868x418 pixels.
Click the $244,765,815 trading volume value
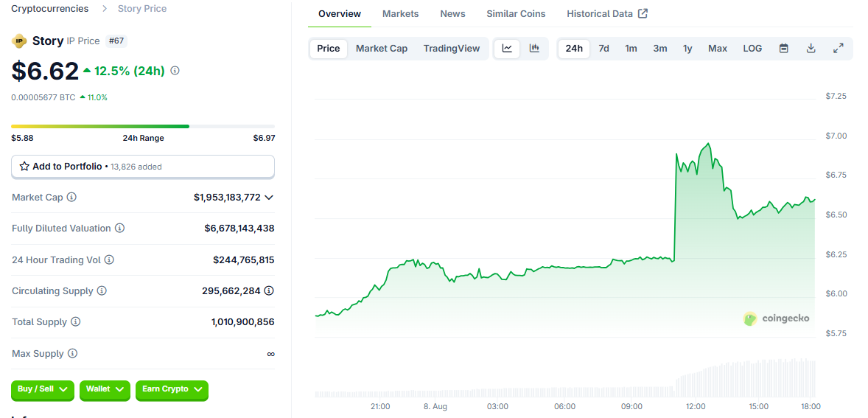click(x=244, y=259)
